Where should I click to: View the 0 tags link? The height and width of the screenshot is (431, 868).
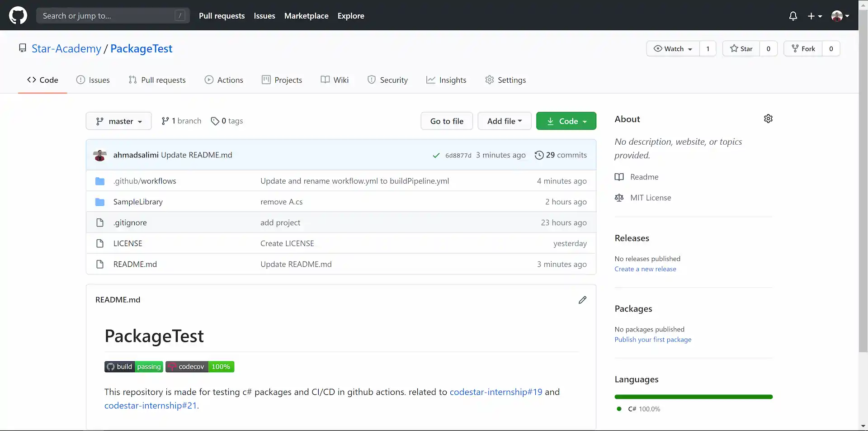(227, 121)
